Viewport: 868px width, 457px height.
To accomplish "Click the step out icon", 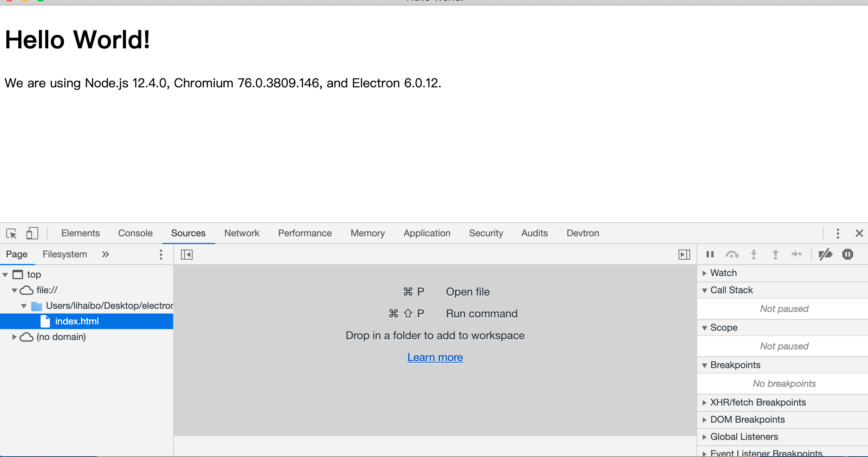I will coord(775,254).
